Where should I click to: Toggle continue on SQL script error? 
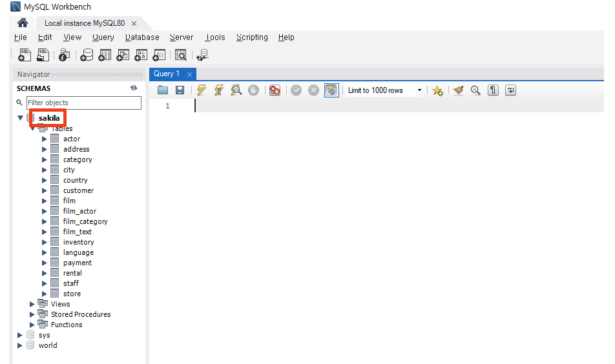click(x=275, y=90)
